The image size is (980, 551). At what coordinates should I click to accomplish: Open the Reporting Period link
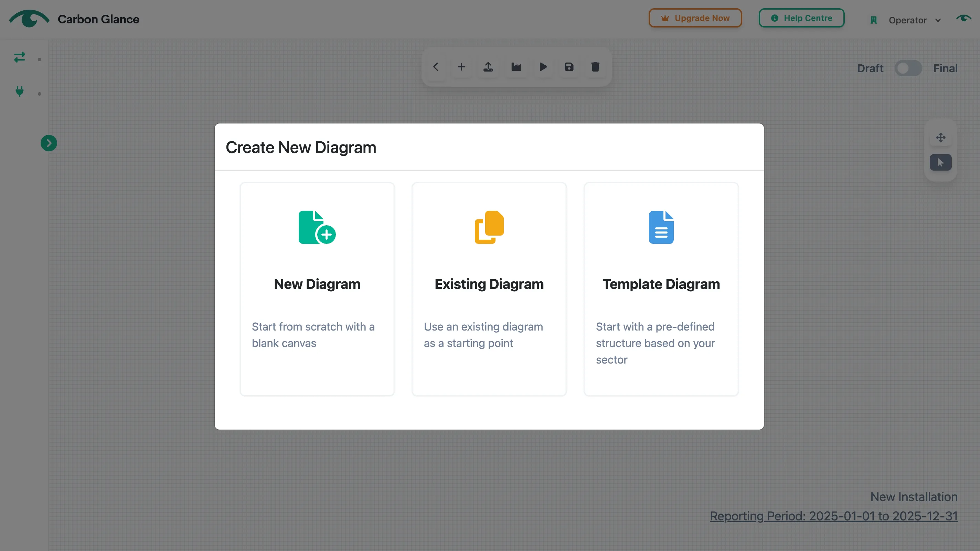pyautogui.click(x=834, y=516)
